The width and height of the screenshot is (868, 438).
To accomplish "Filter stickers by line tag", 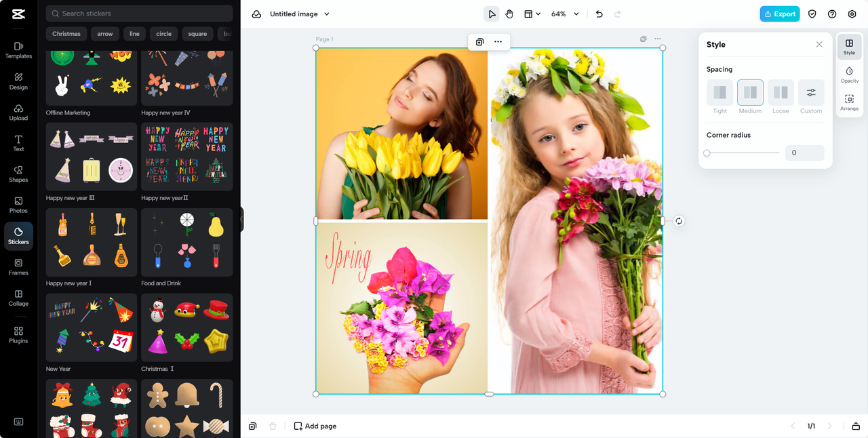I will pos(134,34).
